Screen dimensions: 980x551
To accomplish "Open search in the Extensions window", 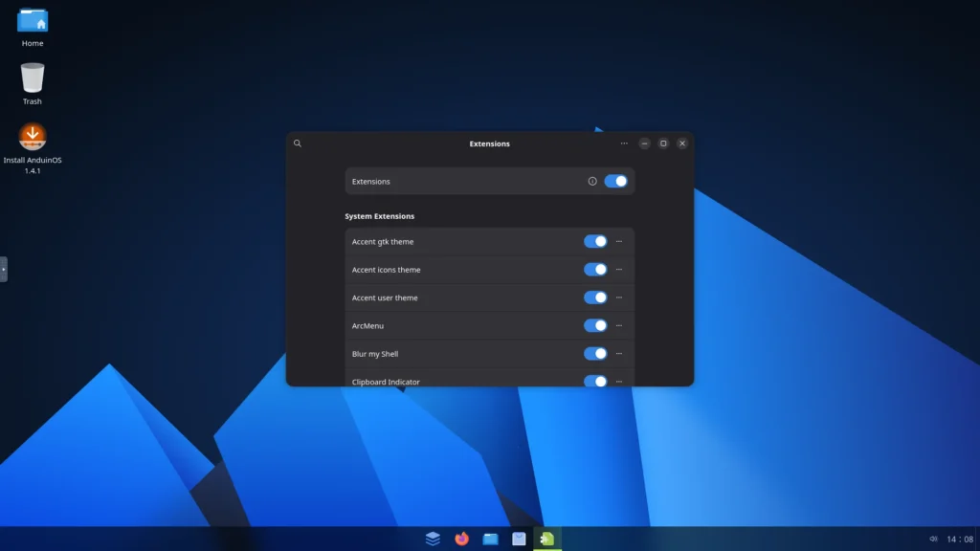I will pyautogui.click(x=298, y=143).
